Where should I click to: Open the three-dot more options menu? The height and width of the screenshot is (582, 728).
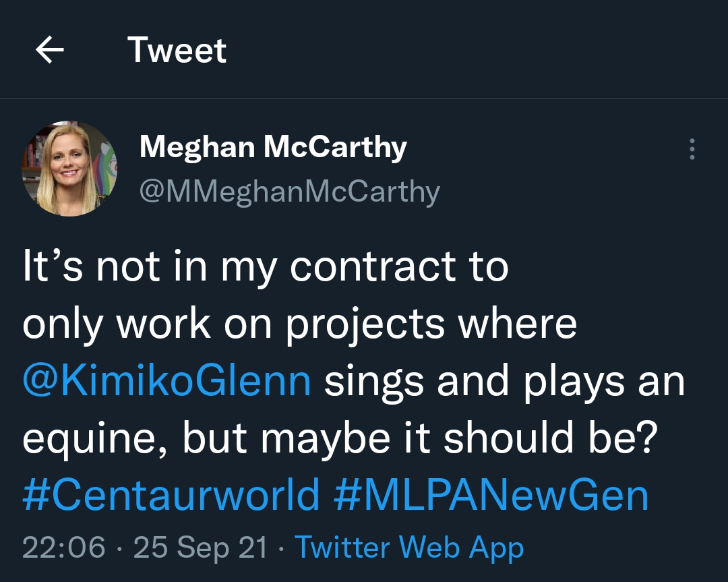[692, 149]
